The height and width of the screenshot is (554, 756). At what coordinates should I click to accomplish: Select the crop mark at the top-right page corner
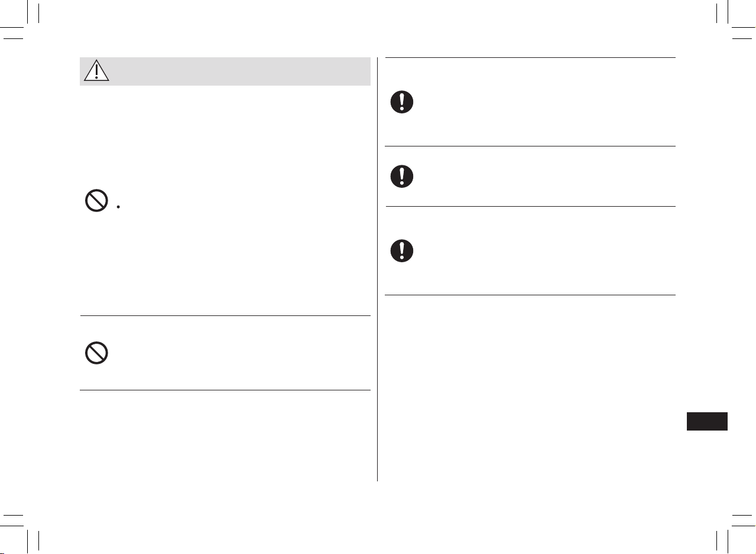pos(732,24)
